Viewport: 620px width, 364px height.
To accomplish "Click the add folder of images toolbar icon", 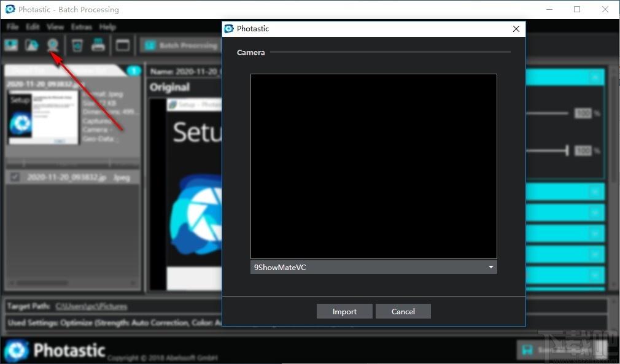I will [32, 45].
